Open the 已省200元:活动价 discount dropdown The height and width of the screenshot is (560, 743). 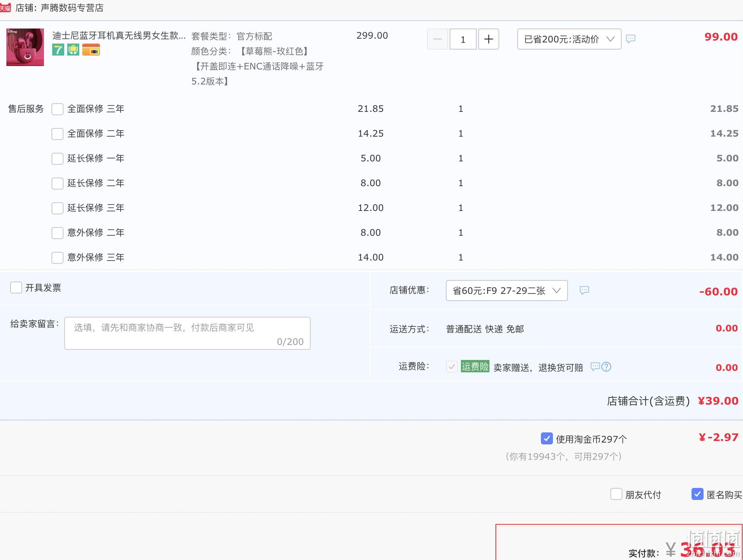coord(569,39)
